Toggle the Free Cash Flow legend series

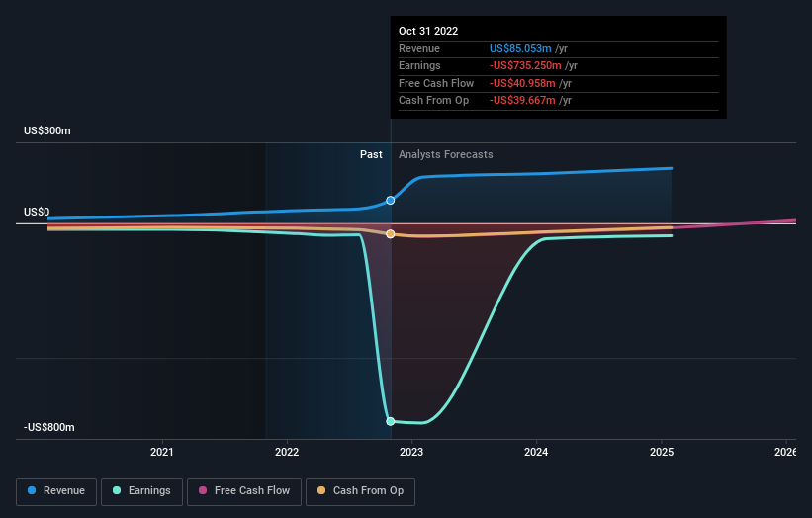point(244,491)
